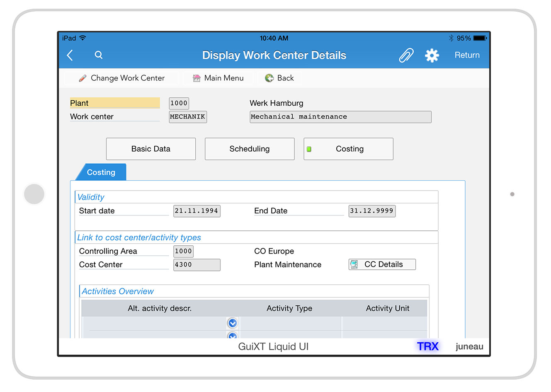Click the CC Details button icon
Viewport: 551px width, 392px height.
click(x=354, y=264)
